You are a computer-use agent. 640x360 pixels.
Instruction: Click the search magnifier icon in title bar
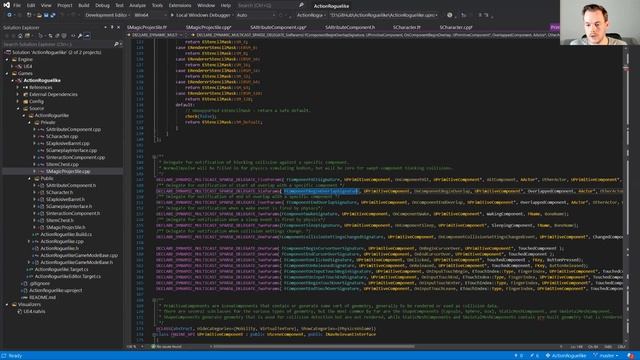tap(301, 5)
